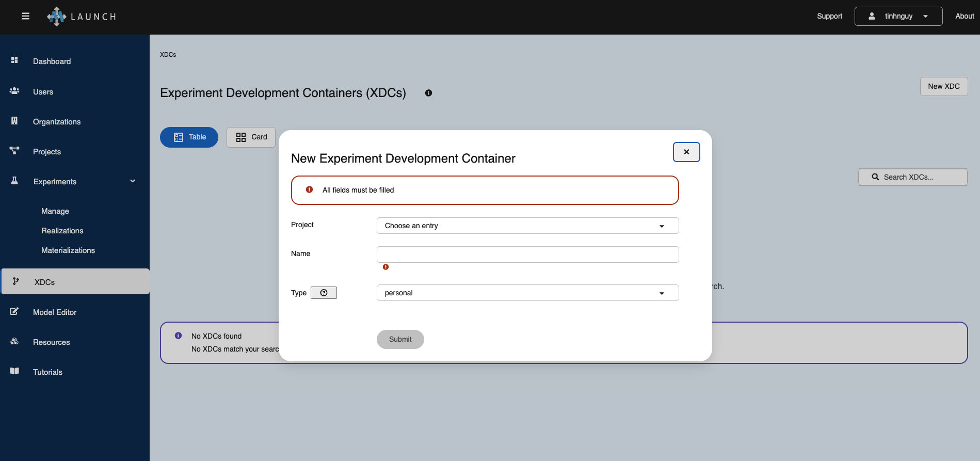
Task: Click the Resources cubes icon
Action: coord(14,341)
